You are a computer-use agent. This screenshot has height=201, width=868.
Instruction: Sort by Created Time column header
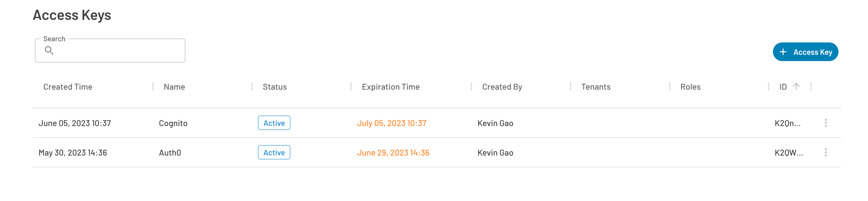point(68,87)
